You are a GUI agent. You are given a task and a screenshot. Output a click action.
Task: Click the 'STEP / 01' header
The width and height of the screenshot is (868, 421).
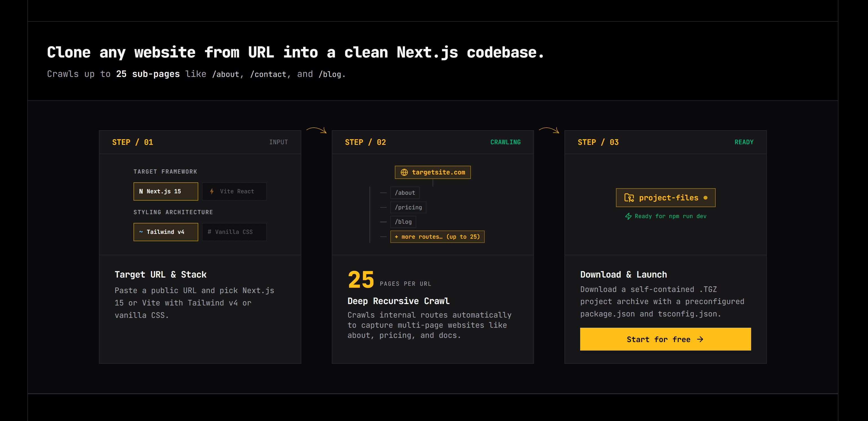click(132, 142)
